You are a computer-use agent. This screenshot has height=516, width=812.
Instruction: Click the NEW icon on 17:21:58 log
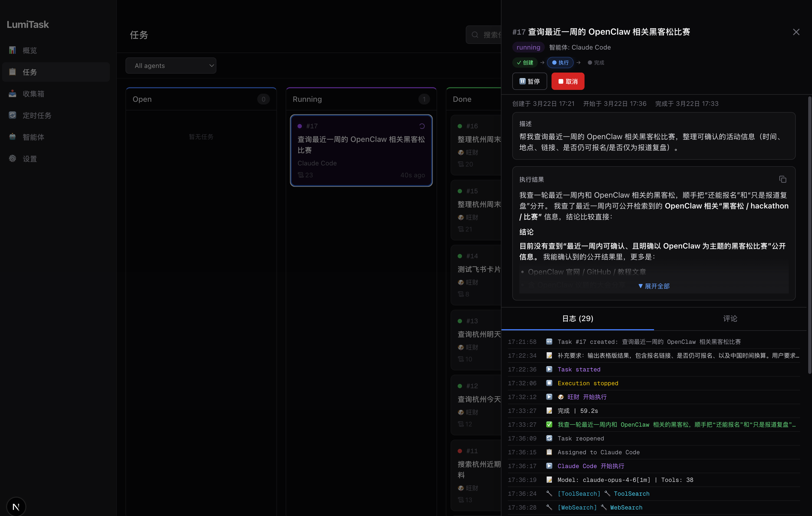click(549, 342)
